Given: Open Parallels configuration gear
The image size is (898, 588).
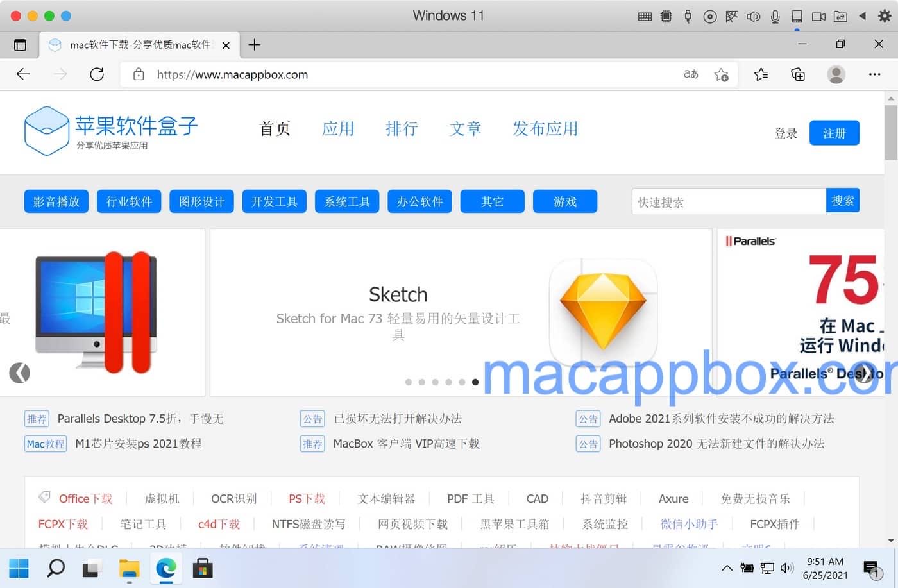Looking at the screenshot, I should [x=885, y=16].
